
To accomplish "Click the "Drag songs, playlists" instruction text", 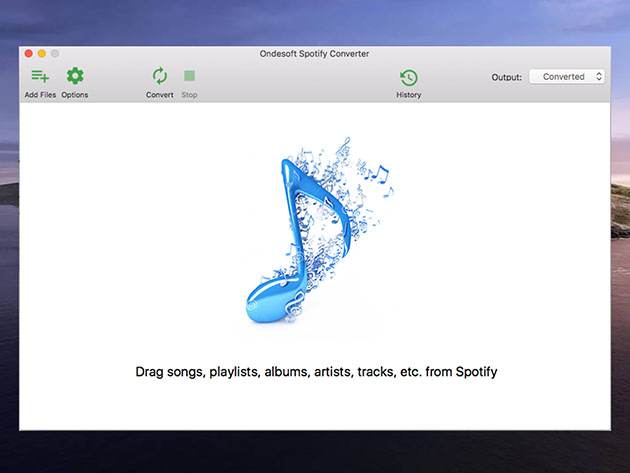I will (316, 372).
